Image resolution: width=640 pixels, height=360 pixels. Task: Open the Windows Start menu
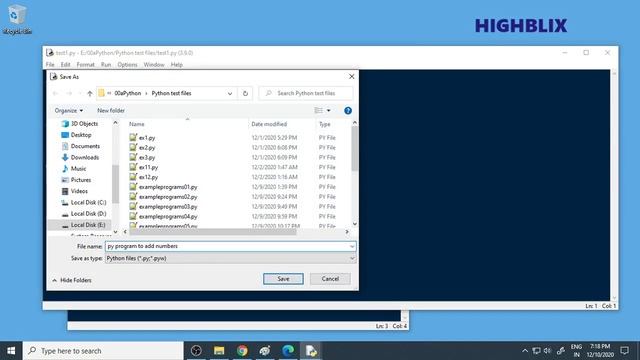point(11,351)
